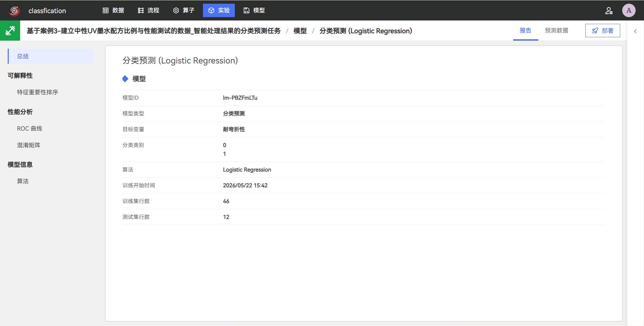Click the 可解释性 section heading
Screen dimensions: 644x326
pyautogui.click(x=20, y=76)
